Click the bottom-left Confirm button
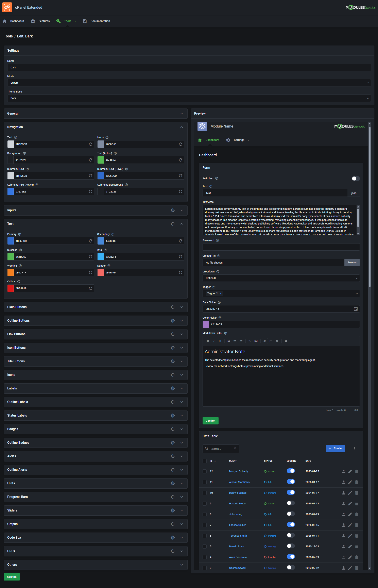The height and width of the screenshot is (588, 378). point(12,577)
